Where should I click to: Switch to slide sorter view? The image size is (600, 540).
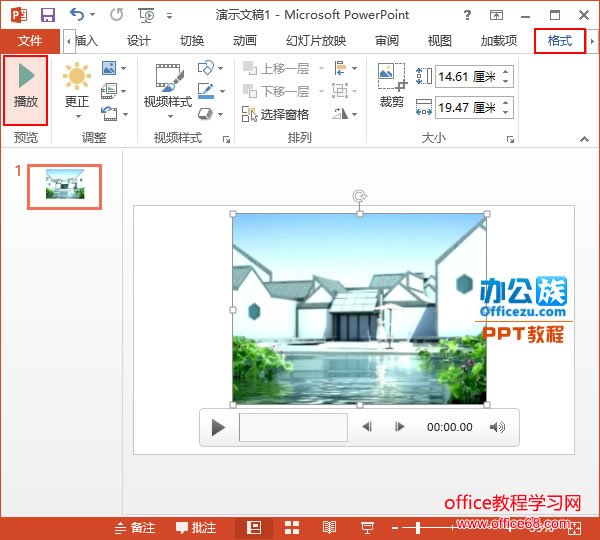[x=292, y=527]
